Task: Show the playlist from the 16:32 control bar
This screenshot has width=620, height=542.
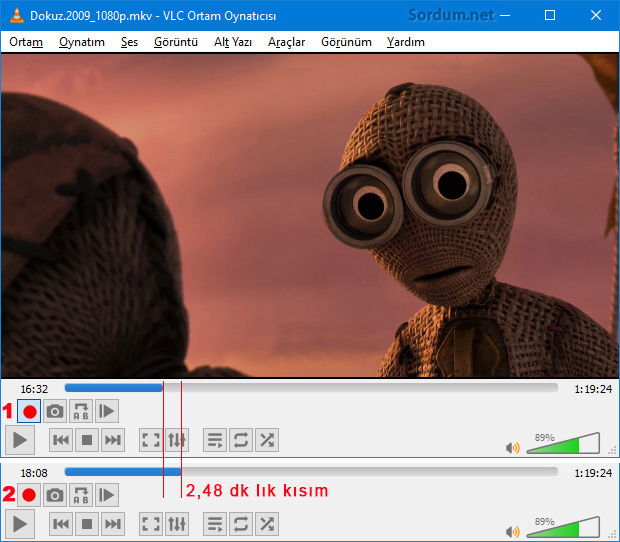Action: click(215, 440)
